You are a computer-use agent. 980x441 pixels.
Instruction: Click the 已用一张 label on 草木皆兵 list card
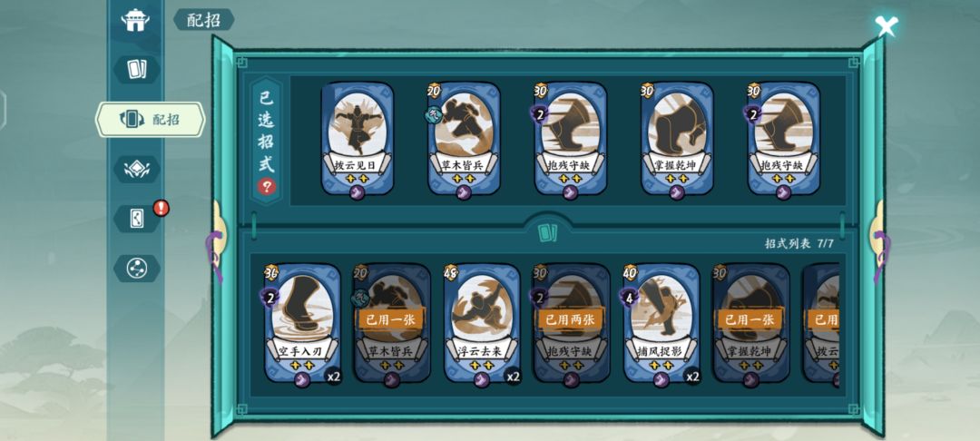[x=390, y=319]
